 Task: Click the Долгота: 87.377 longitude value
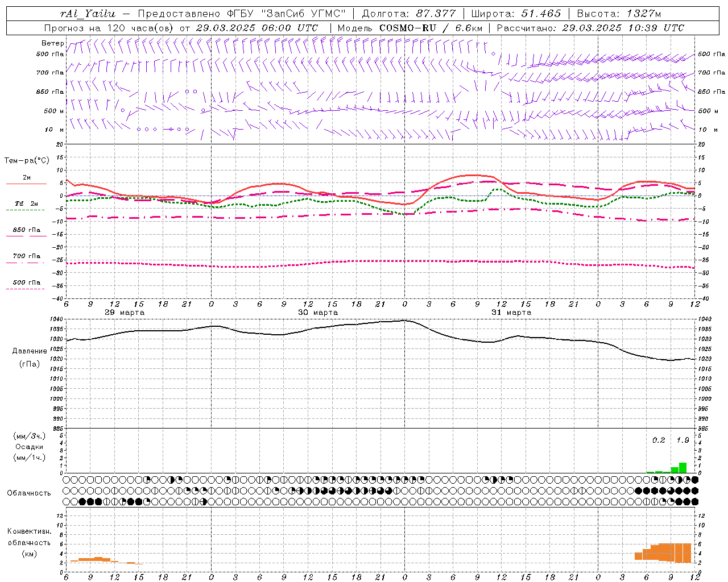(409, 14)
